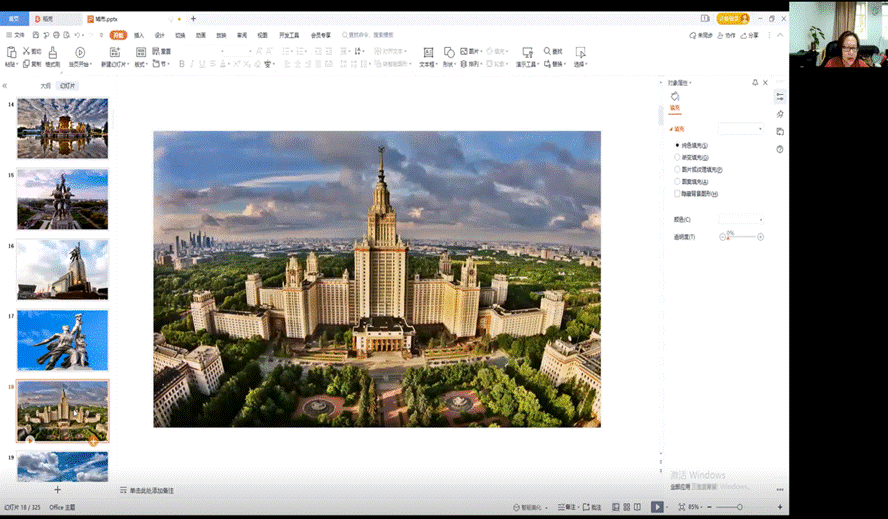888x519 pixels.
Task: Open the Shapes tool in ribbon
Action: click(x=449, y=52)
